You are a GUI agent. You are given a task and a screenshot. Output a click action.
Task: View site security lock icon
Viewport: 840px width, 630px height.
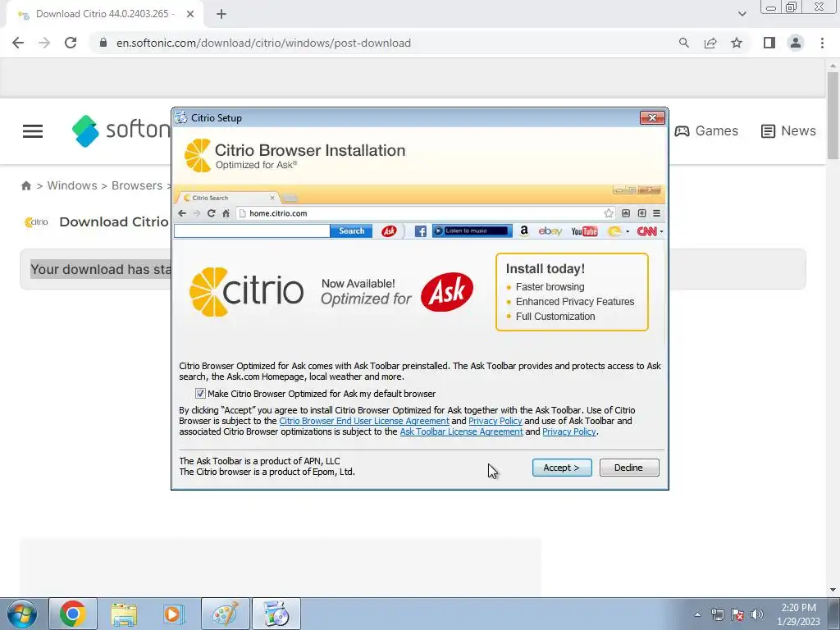pyautogui.click(x=103, y=43)
